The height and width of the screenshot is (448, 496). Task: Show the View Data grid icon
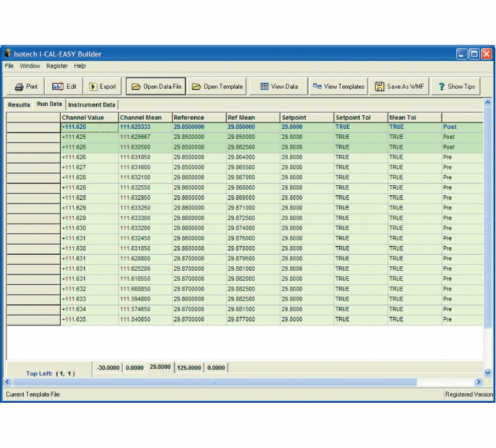tap(264, 87)
